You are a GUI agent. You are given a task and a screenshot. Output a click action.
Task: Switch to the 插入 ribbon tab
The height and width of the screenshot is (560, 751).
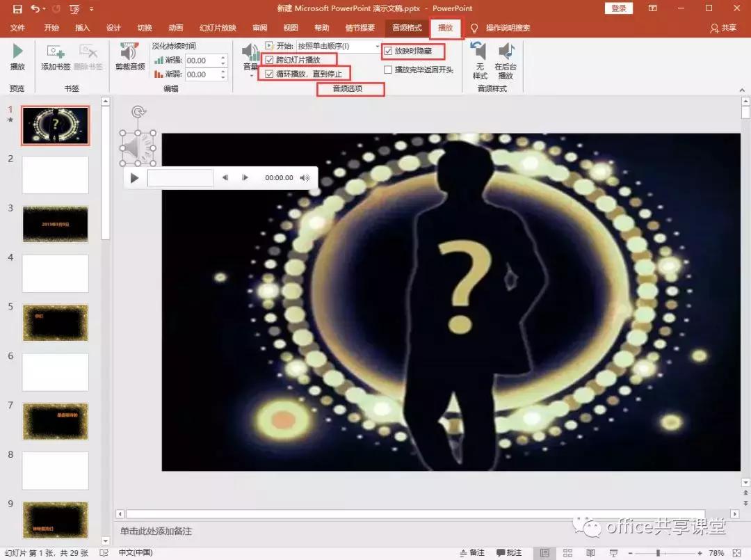click(82, 28)
